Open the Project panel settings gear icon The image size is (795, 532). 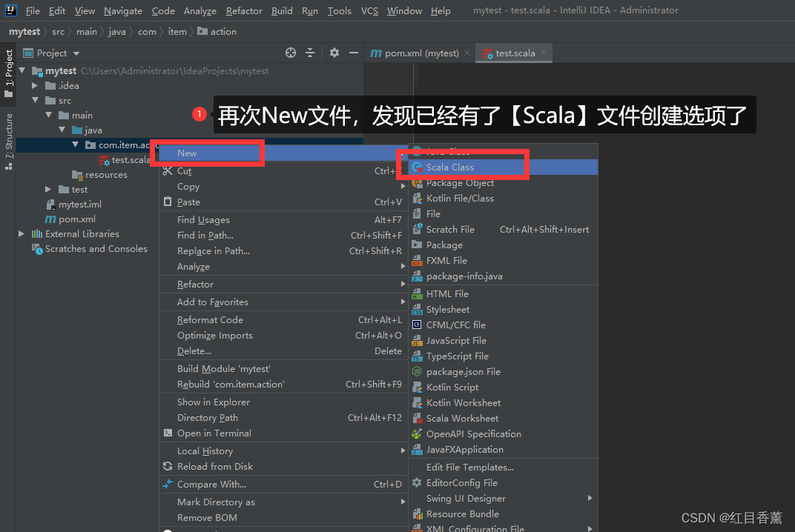pos(334,53)
